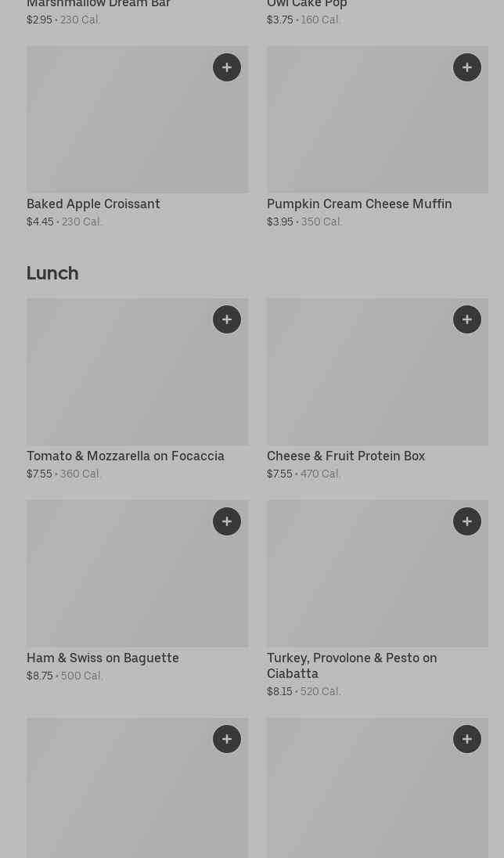The image size is (504, 858).
Task: Add Tomato & Mozzarella on Focaccia
Action: pos(227,319)
